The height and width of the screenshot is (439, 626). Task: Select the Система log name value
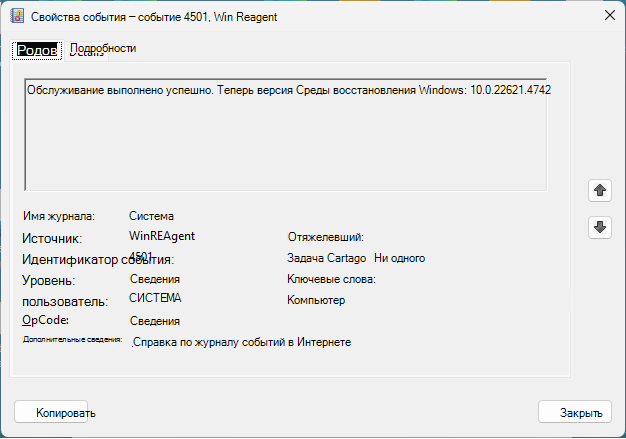tap(151, 216)
